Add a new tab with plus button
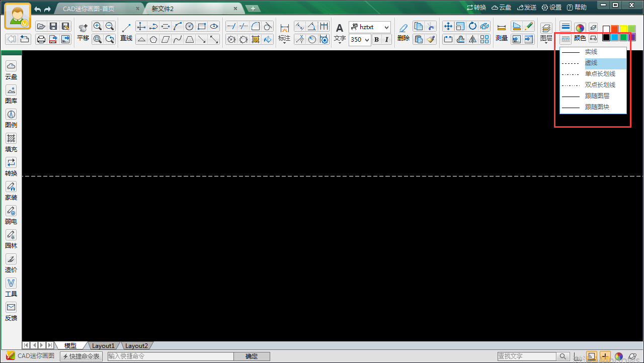 click(x=253, y=9)
